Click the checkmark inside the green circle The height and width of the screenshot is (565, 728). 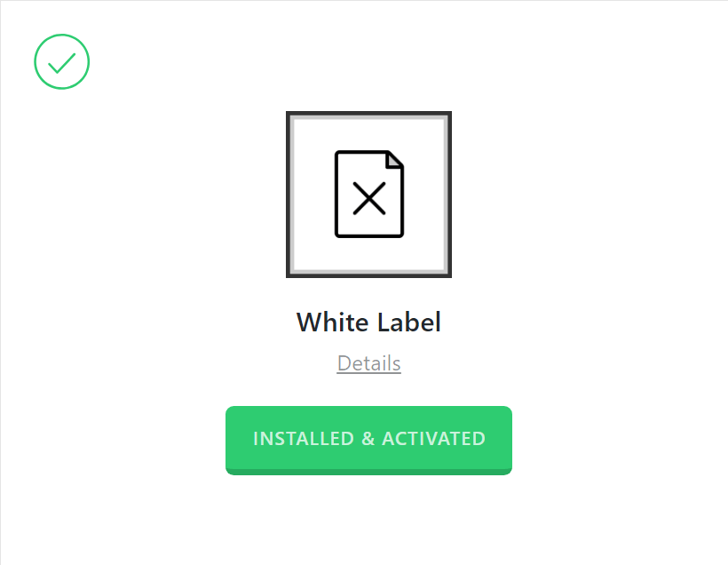point(61,61)
